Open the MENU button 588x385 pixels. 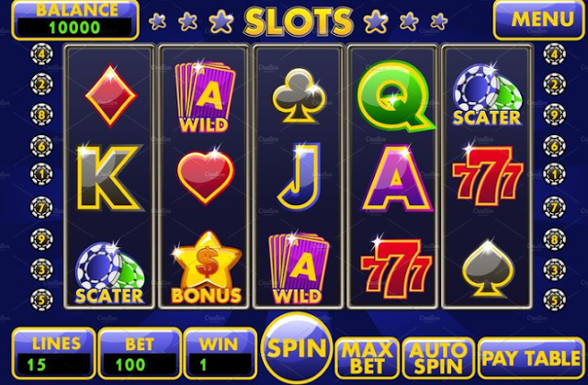pos(539,20)
